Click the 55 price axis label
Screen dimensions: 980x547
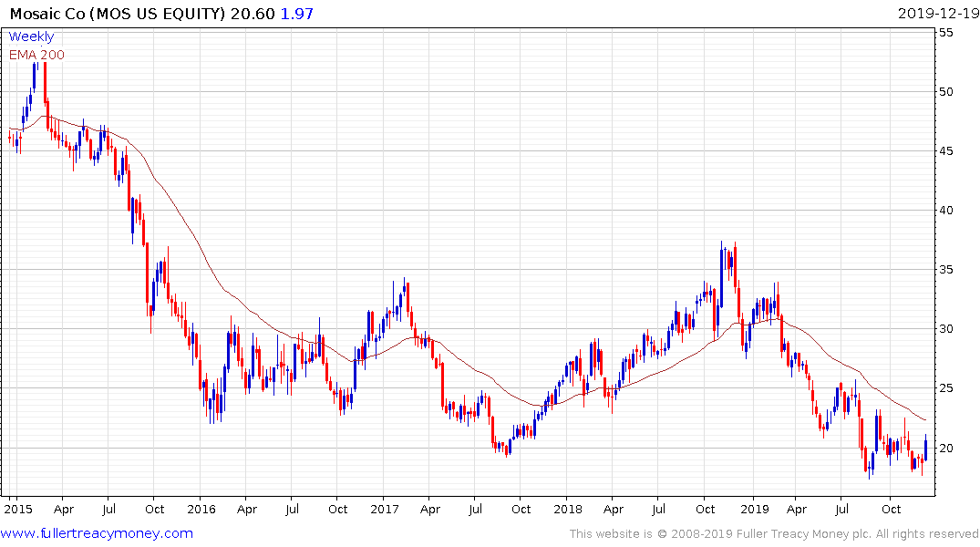point(946,33)
